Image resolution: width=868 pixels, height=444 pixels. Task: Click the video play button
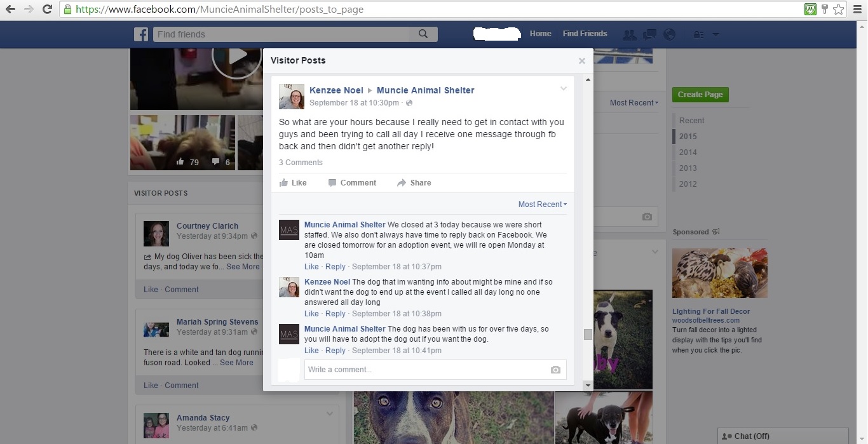coord(237,56)
